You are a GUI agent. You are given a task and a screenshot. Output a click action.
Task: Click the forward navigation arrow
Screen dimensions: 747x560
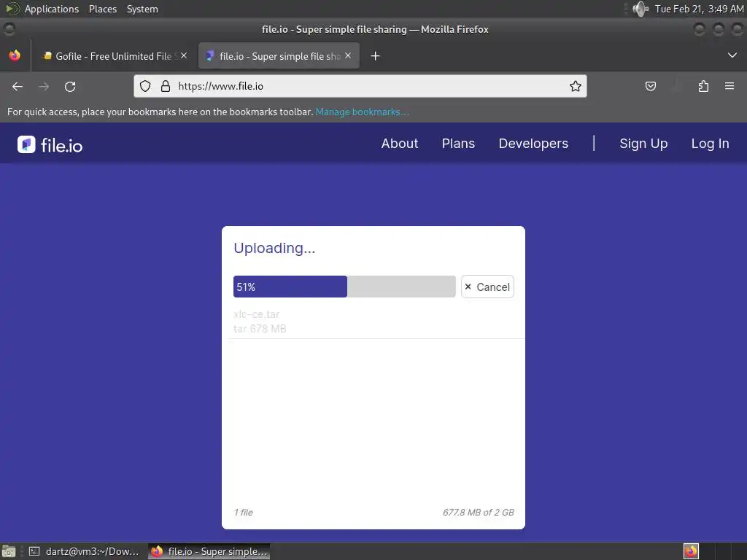point(44,86)
